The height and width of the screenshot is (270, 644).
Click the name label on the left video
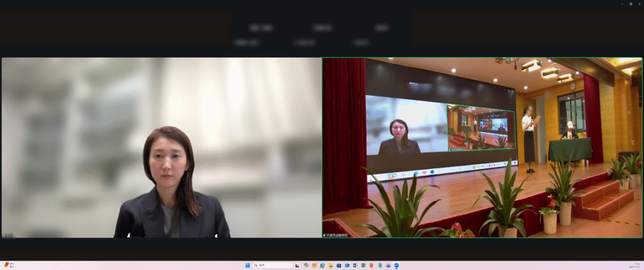(x=9, y=235)
